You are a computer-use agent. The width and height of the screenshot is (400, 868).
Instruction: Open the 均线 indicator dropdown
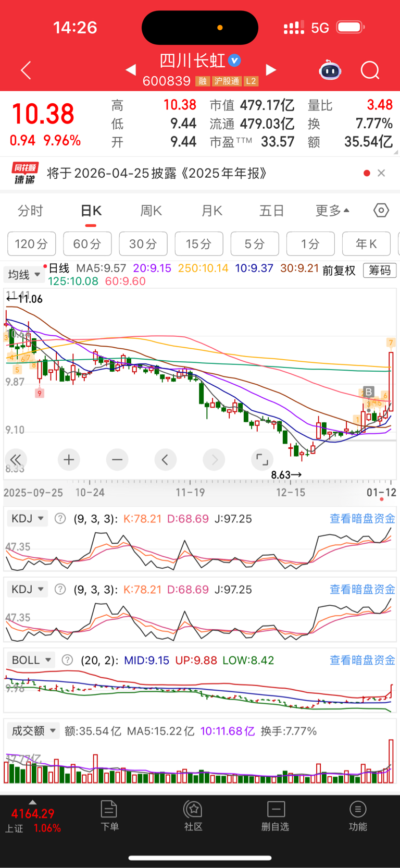[x=24, y=274]
